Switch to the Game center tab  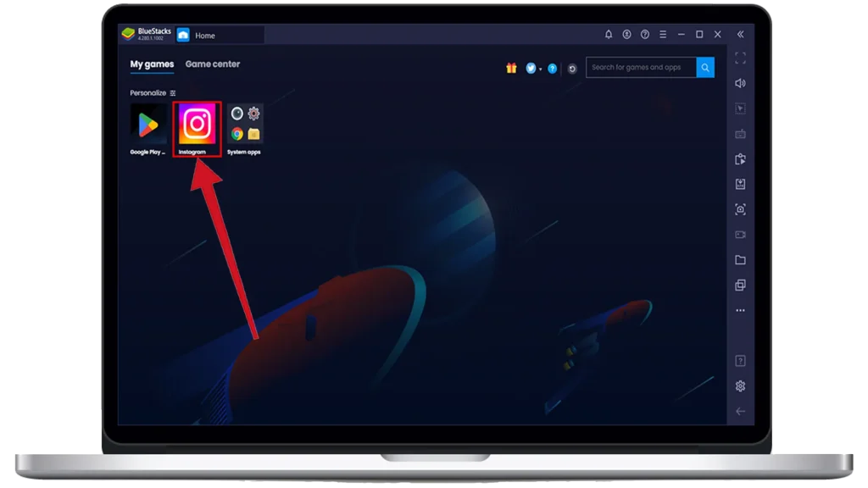213,64
